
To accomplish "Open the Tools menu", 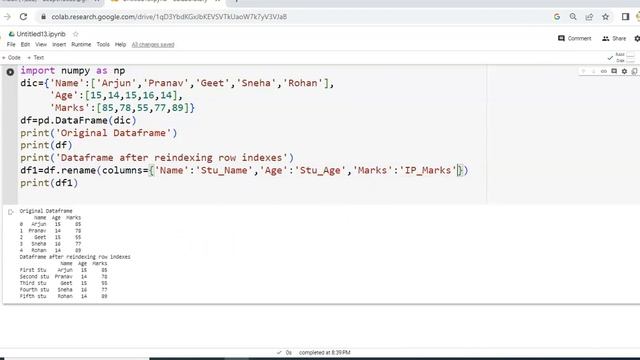I will tap(103, 44).
